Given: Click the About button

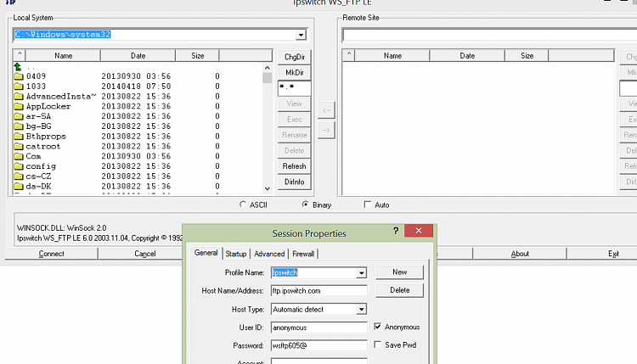Looking at the screenshot, I should [x=520, y=254].
